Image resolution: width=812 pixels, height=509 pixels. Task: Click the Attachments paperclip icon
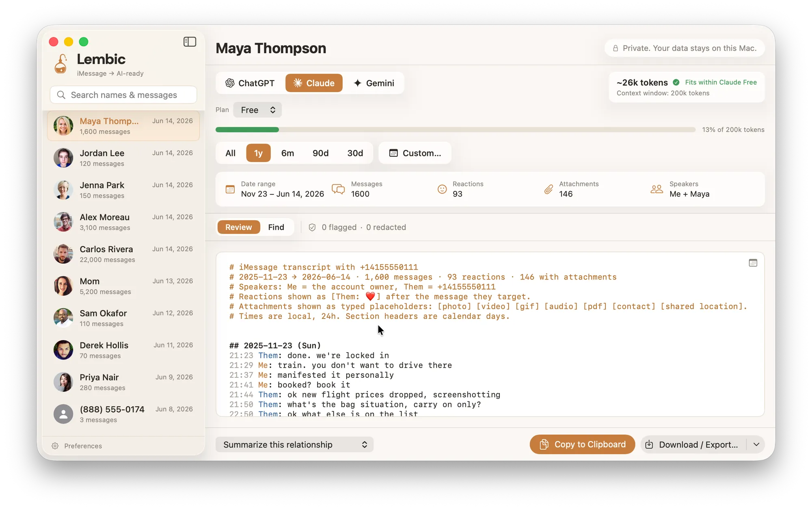coord(549,189)
